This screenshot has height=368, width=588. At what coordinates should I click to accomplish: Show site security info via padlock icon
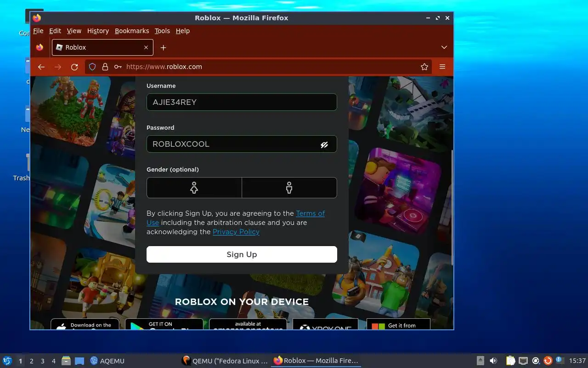[x=105, y=67]
